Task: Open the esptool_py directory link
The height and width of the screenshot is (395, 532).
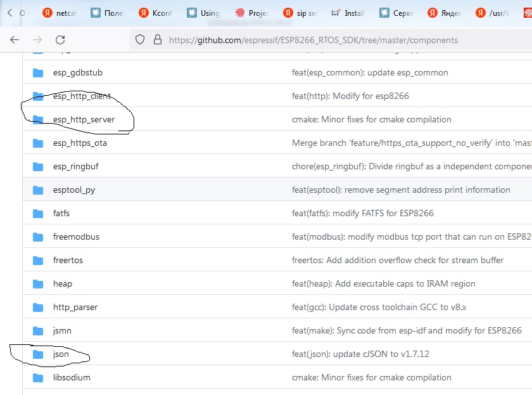Action: 74,190
